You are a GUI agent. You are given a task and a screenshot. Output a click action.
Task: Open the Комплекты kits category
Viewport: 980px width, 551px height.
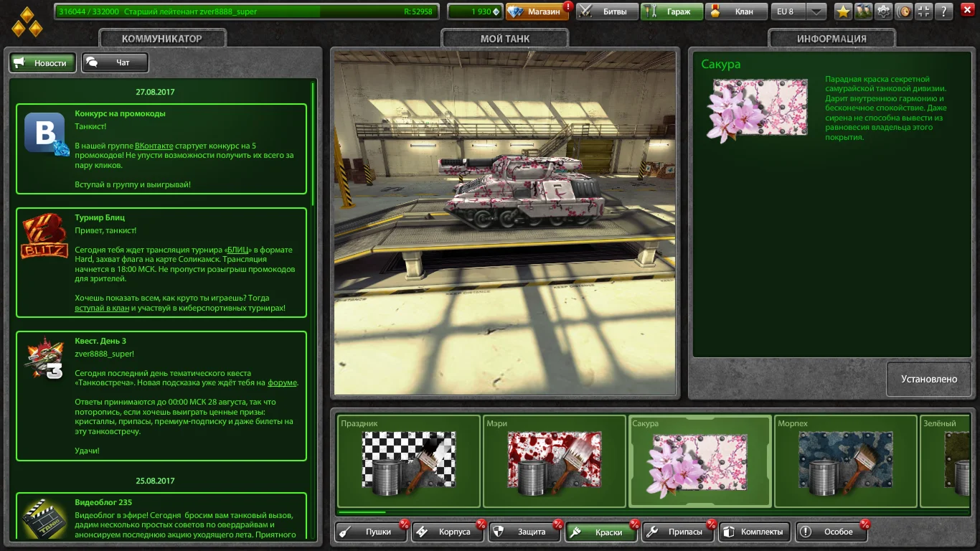click(x=755, y=532)
